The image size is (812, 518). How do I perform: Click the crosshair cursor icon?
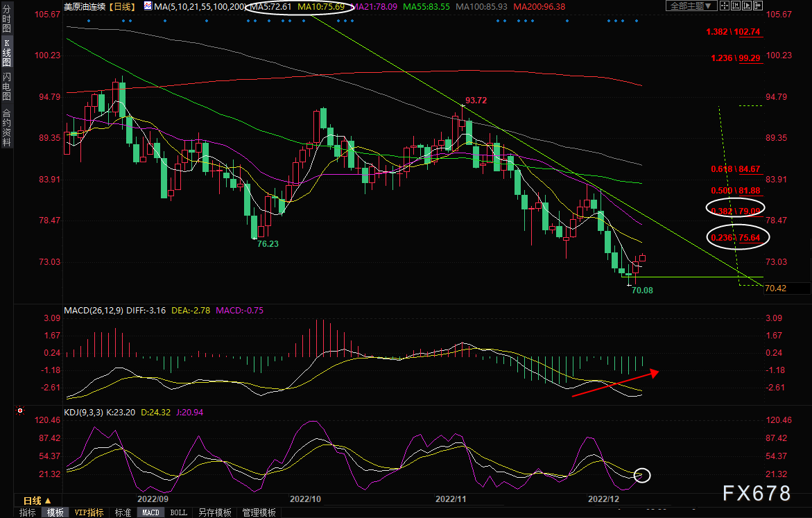725,6
